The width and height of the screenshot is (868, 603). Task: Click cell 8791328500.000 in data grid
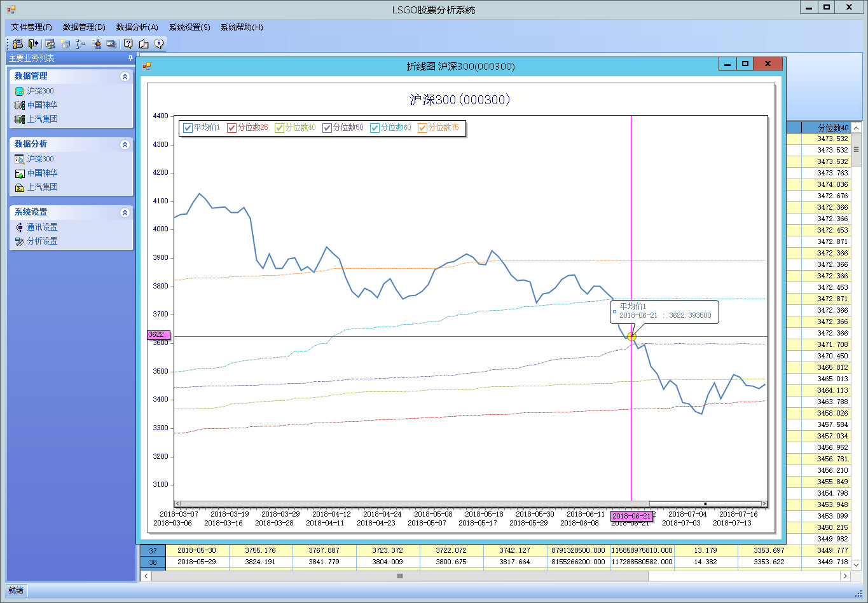[579, 550]
